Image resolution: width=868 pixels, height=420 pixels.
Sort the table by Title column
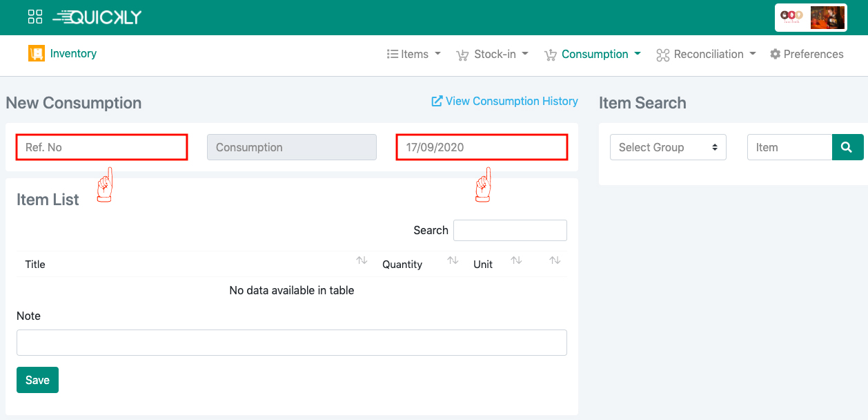pos(362,260)
